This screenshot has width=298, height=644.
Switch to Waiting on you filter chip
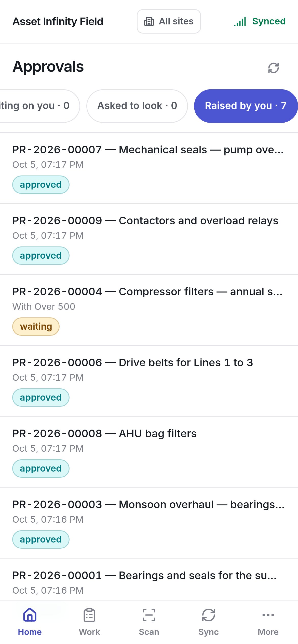pos(39,106)
